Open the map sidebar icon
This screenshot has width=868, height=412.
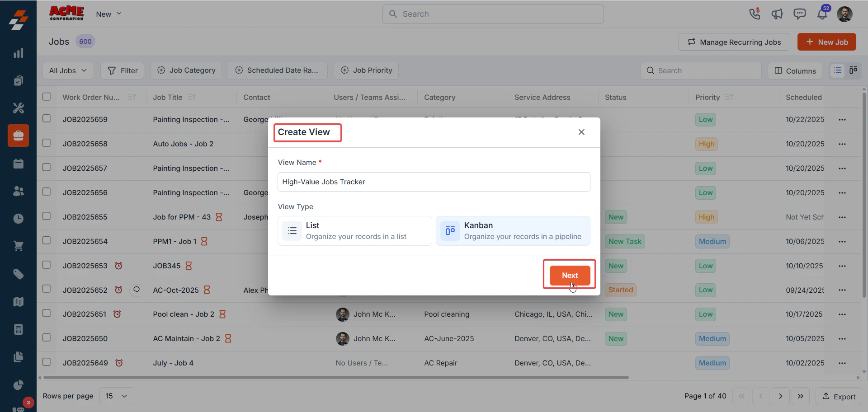tap(18, 302)
